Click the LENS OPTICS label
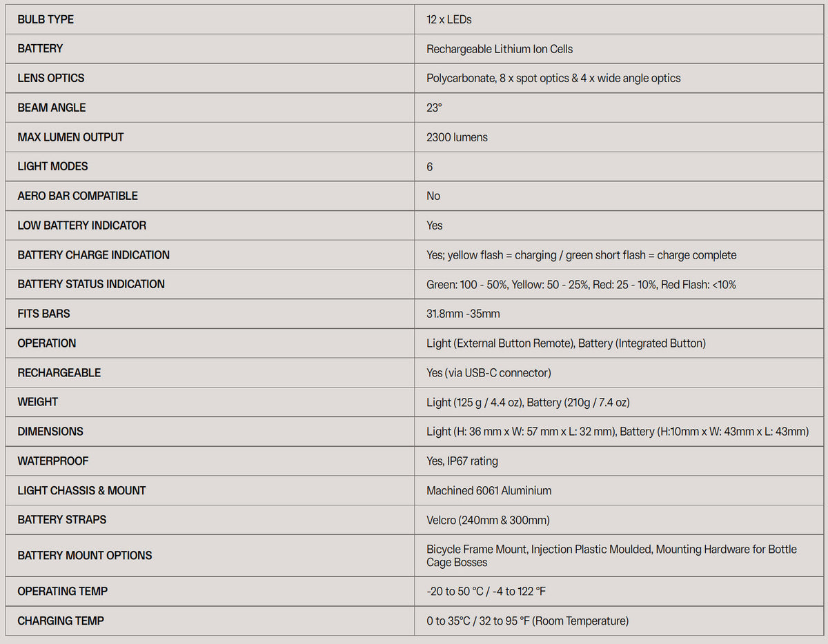 (51, 78)
